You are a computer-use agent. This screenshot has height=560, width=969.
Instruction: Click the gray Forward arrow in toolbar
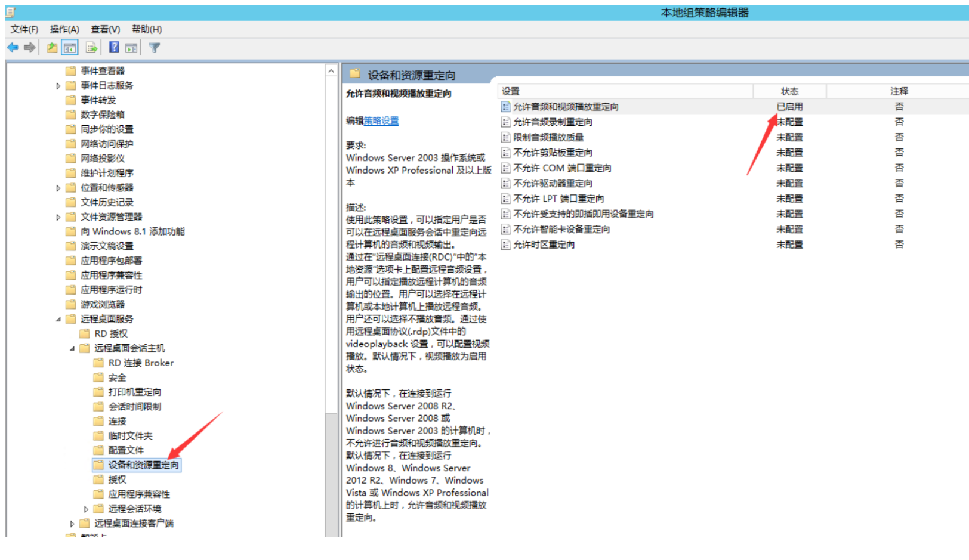pyautogui.click(x=30, y=48)
